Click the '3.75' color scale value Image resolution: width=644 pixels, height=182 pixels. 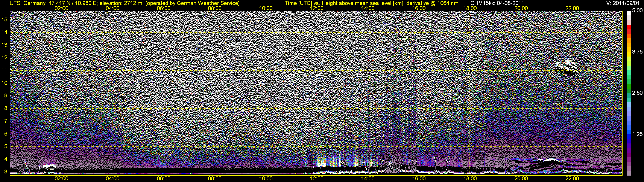click(637, 52)
